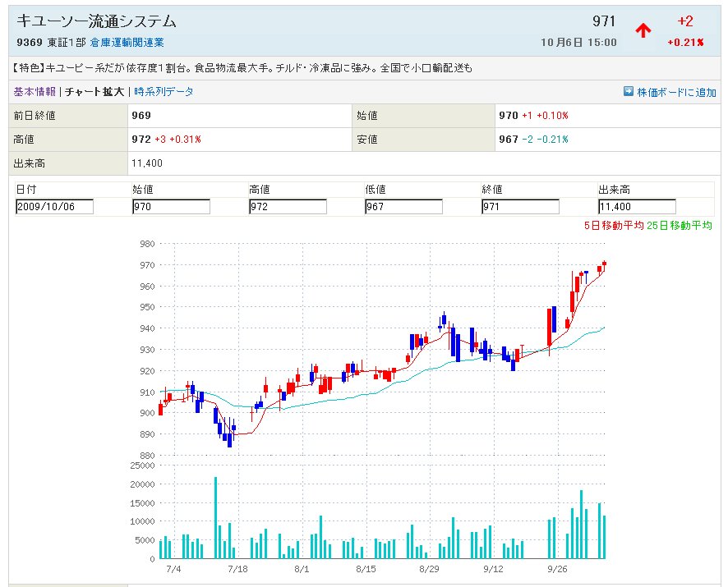Open the 時系列データ view
728x587 pixels.
(x=164, y=92)
